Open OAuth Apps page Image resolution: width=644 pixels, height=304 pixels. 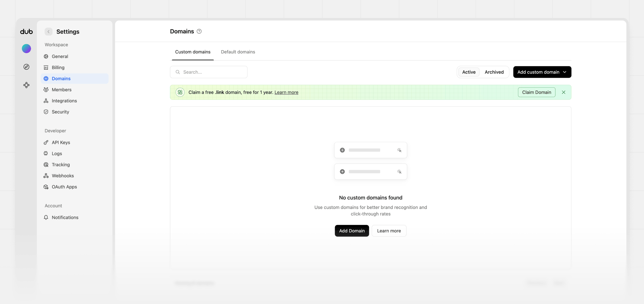(75, 187)
